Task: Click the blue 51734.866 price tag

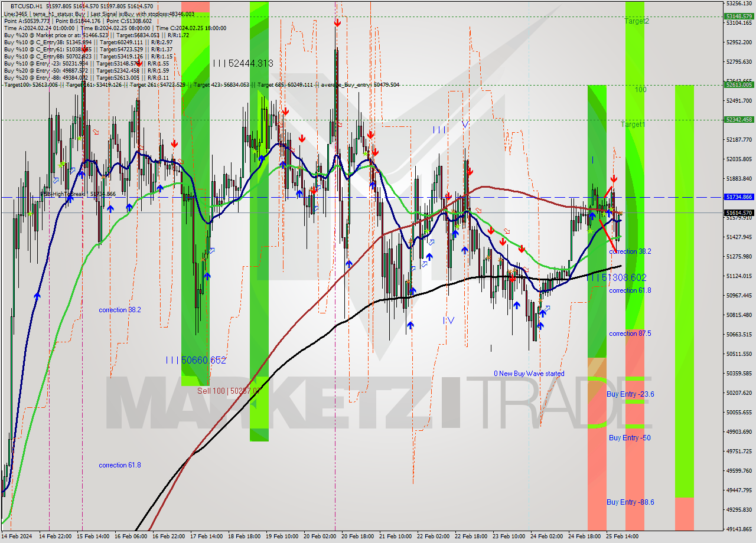Action: point(739,197)
